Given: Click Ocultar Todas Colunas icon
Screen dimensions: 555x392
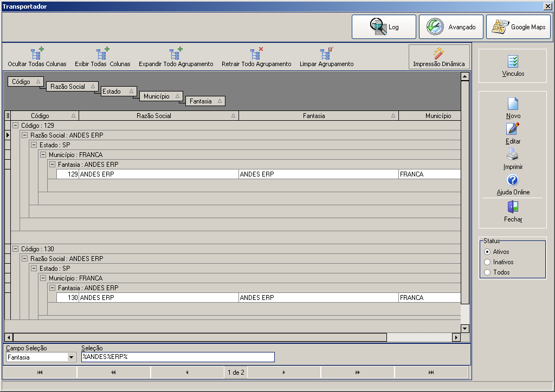Looking at the screenshot, I should click(x=37, y=54).
